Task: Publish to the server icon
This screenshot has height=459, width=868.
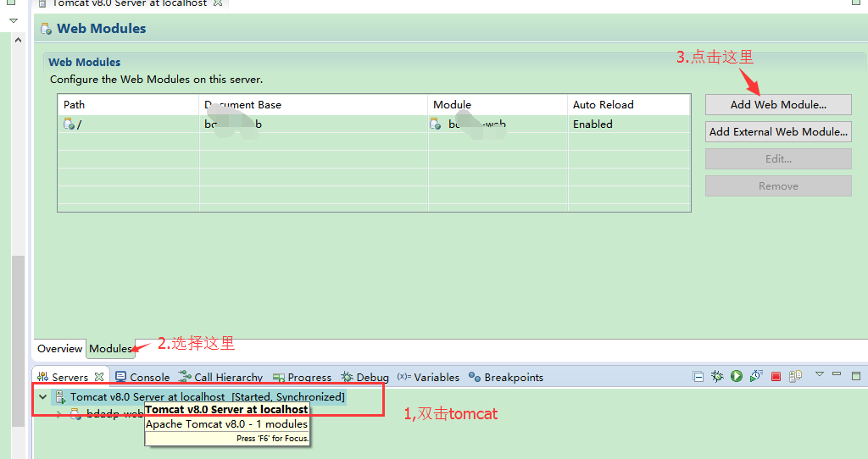Action: click(x=795, y=376)
